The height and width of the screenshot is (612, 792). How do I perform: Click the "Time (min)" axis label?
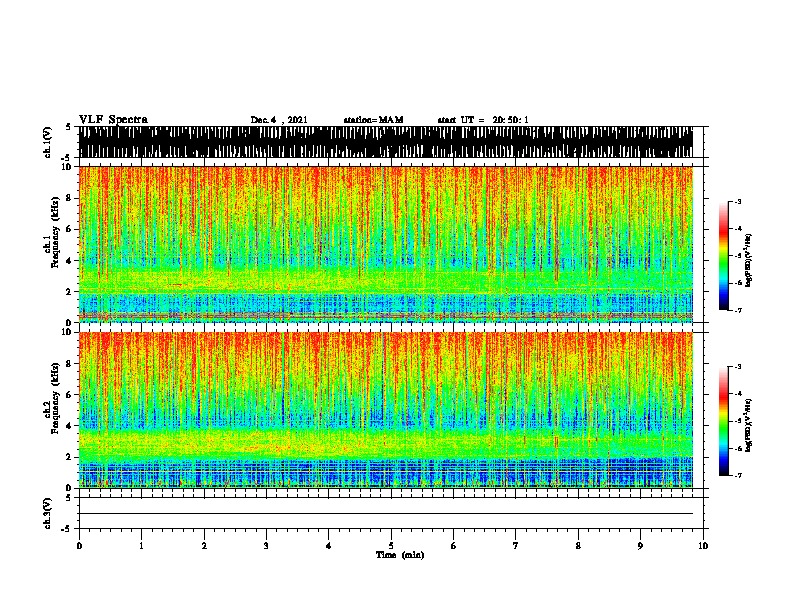click(400, 555)
